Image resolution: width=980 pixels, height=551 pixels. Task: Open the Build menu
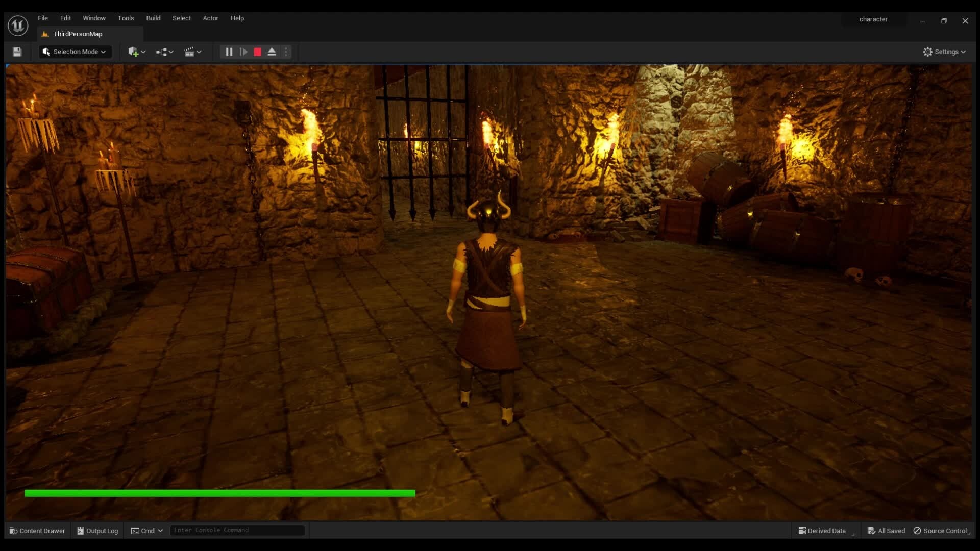[153, 18]
